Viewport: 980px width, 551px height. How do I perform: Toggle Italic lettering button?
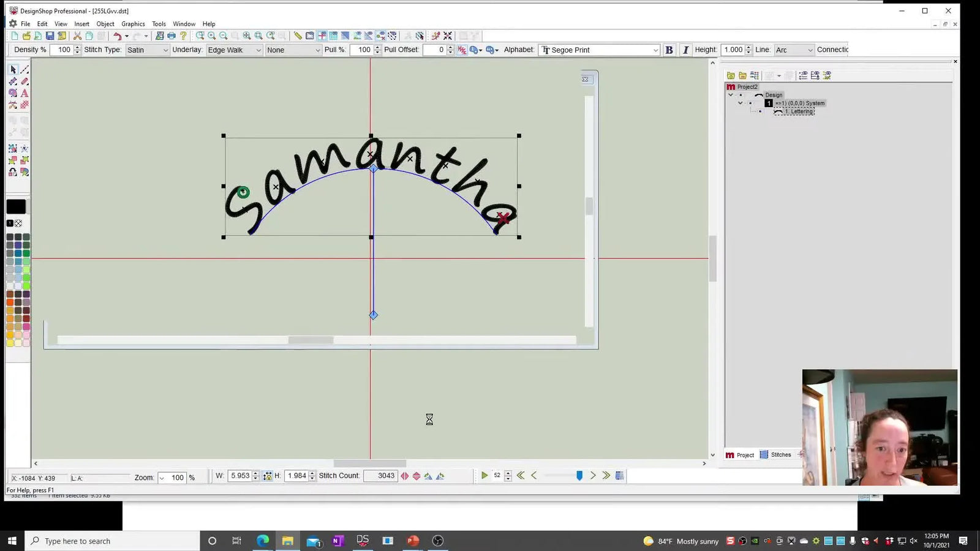click(685, 50)
